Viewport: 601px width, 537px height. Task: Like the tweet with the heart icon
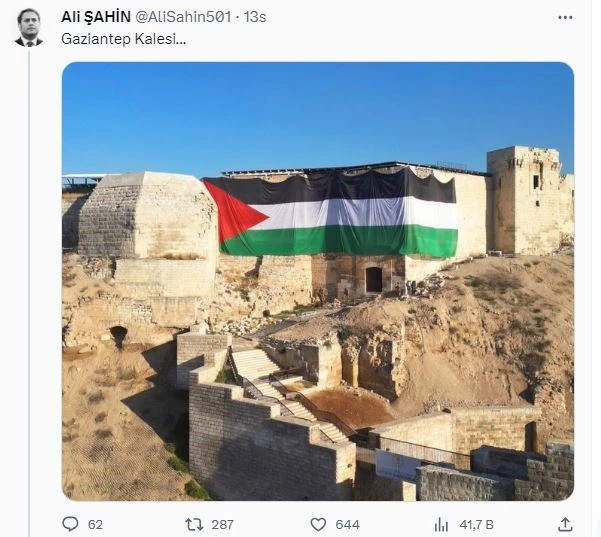[318, 524]
